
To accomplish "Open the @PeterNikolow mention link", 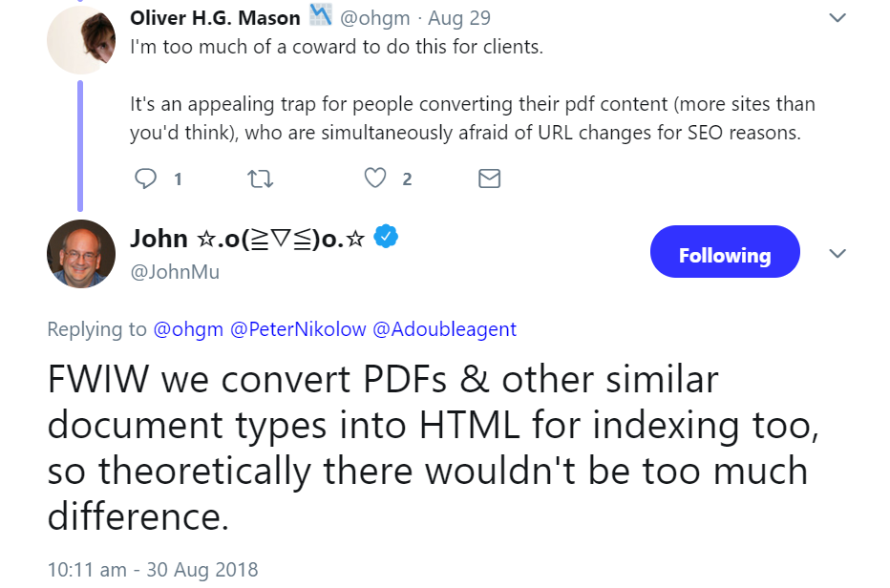I will 297,329.
